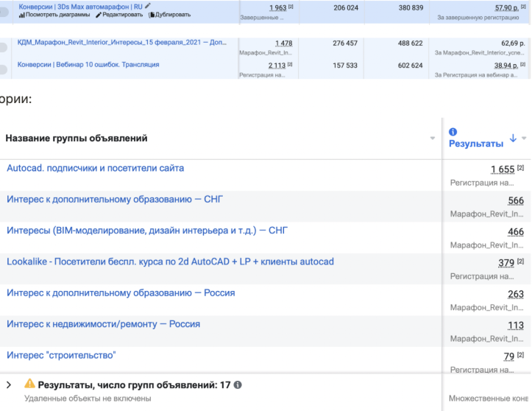Click the result value 379
This screenshot has width=532, height=411.
(x=506, y=262)
